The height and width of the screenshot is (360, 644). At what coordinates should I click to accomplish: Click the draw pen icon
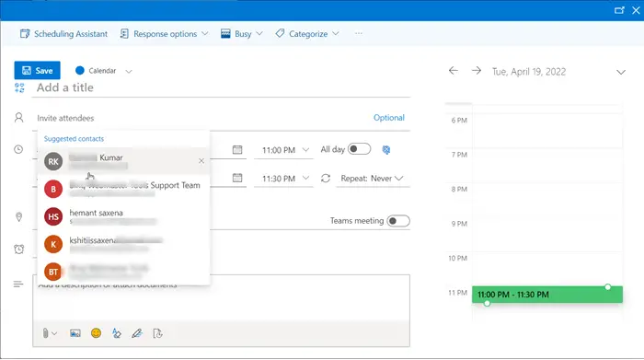pos(137,333)
